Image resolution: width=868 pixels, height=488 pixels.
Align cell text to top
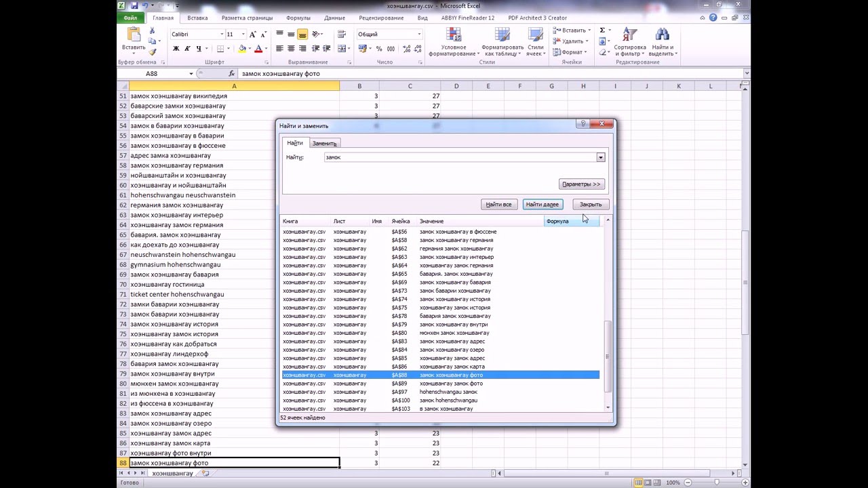point(279,34)
